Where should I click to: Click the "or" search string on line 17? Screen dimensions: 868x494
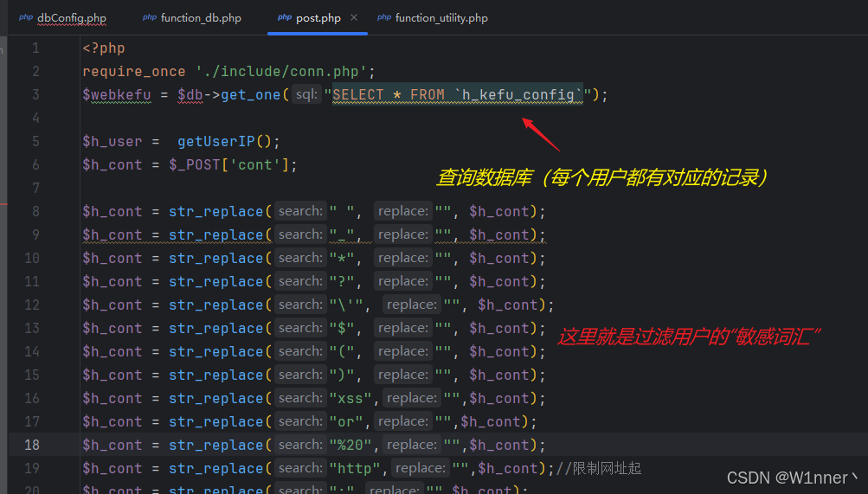pos(346,421)
